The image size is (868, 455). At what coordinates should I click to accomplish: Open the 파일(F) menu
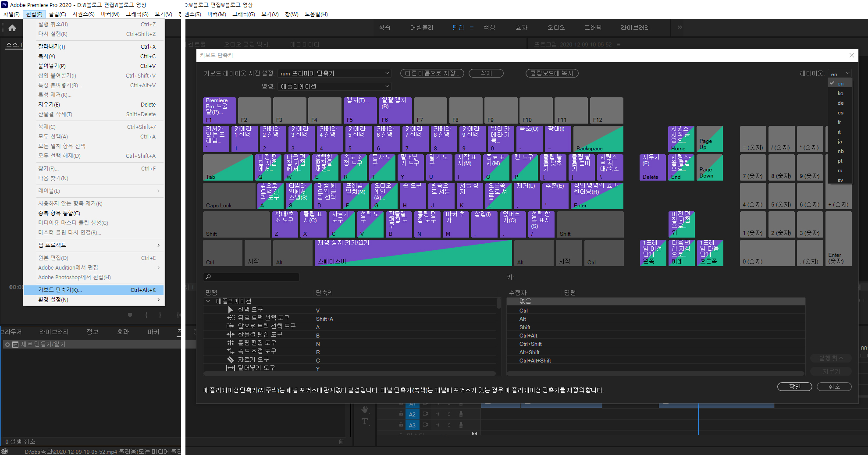click(x=11, y=14)
